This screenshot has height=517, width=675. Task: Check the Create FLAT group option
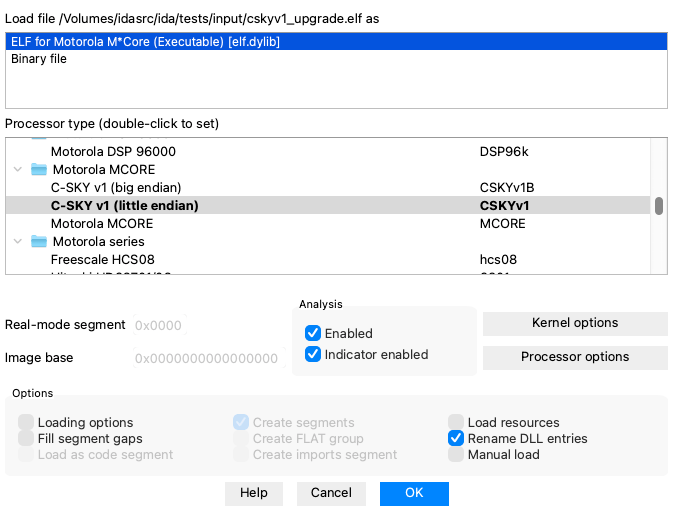[241, 439]
